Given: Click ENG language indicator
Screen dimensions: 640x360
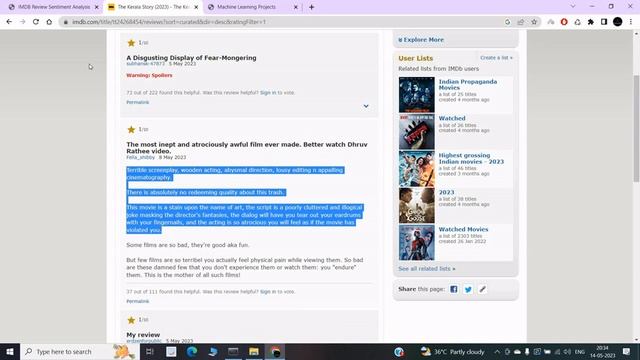Looking at the screenshot, I should 580,351.
